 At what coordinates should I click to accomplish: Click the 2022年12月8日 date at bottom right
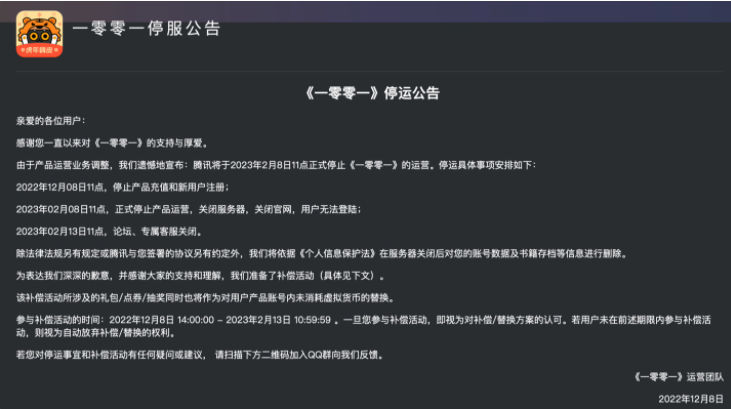coord(689,398)
